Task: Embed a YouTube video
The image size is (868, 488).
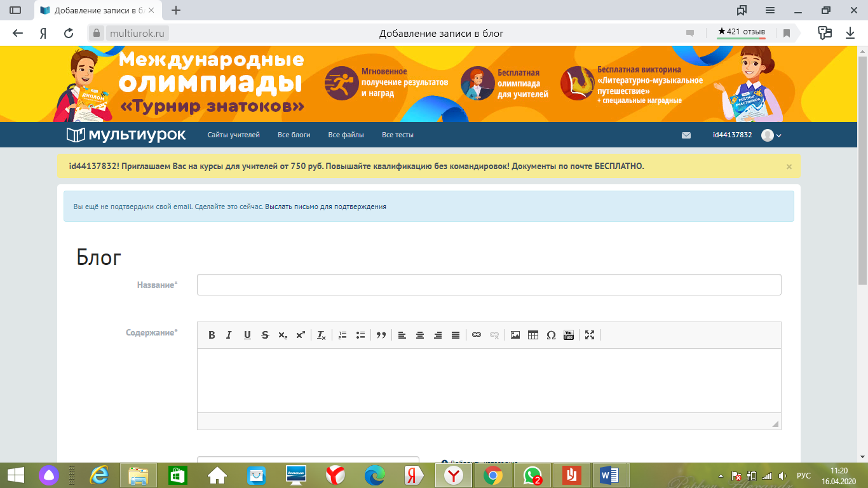Action: coord(569,335)
